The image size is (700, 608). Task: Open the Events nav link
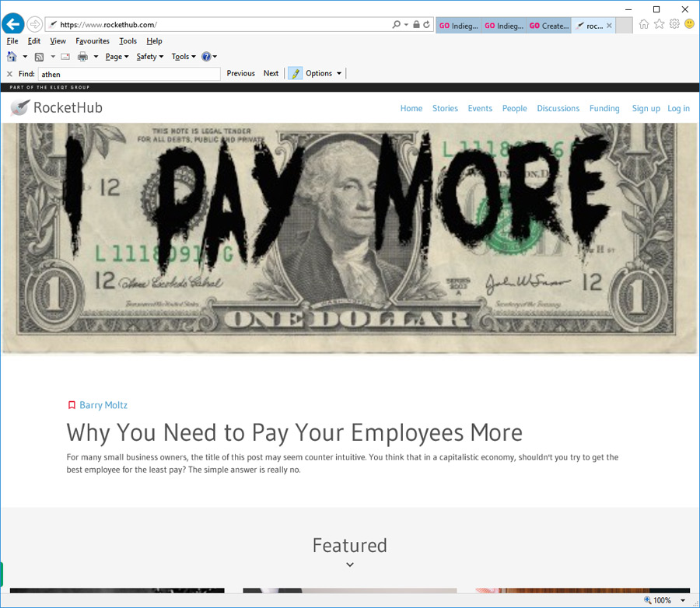click(x=480, y=109)
